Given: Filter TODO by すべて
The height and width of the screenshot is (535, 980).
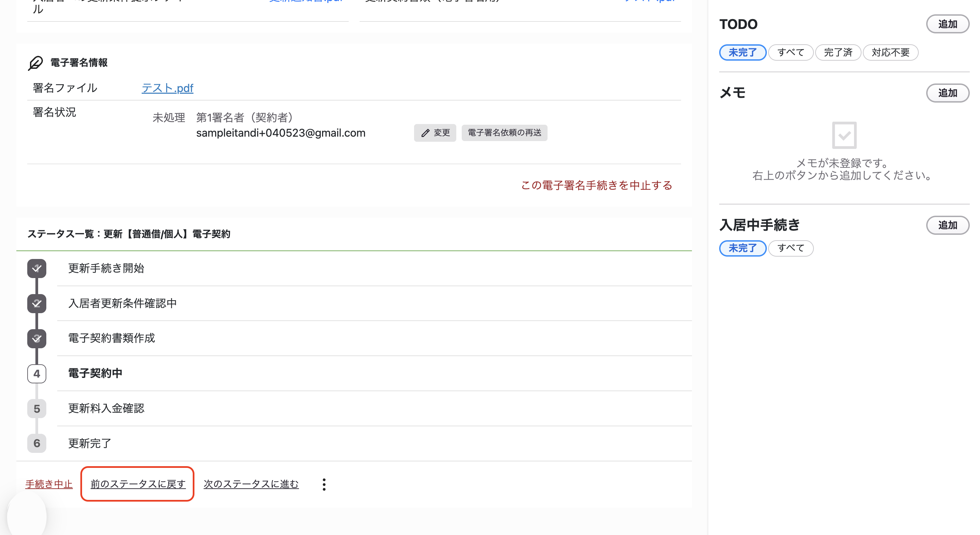Looking at the screenshot, I should tap(791, 52).
